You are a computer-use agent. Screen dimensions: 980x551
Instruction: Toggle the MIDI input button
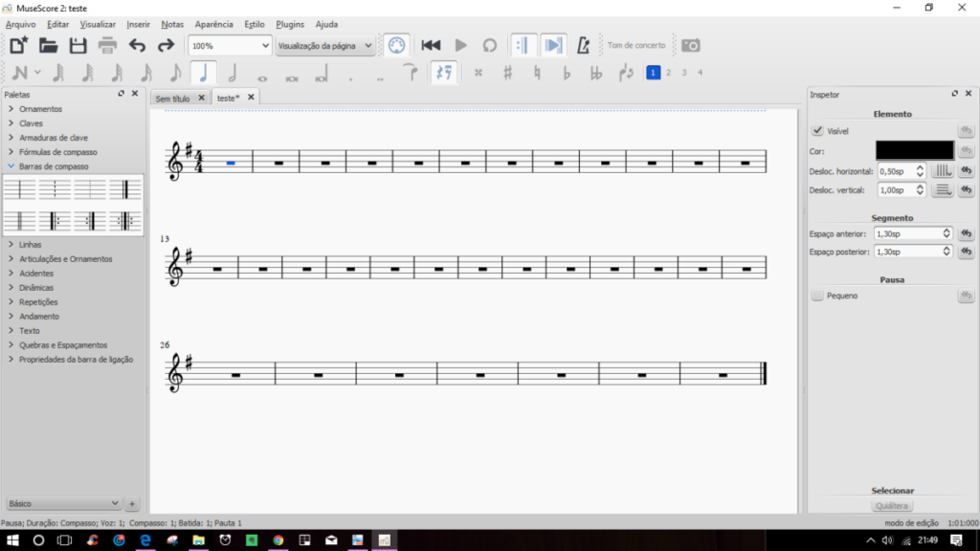click(x=395, y=45)
